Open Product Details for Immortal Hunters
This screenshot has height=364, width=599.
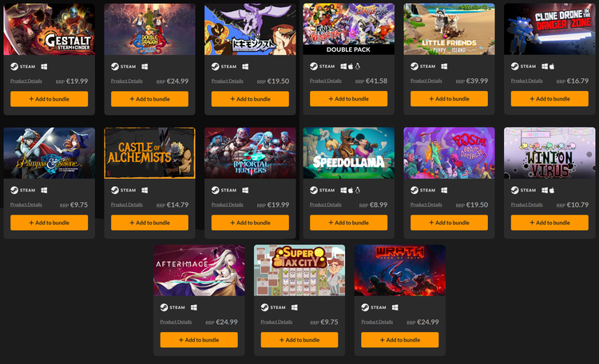pyautogui.click(x=227, y=204)
